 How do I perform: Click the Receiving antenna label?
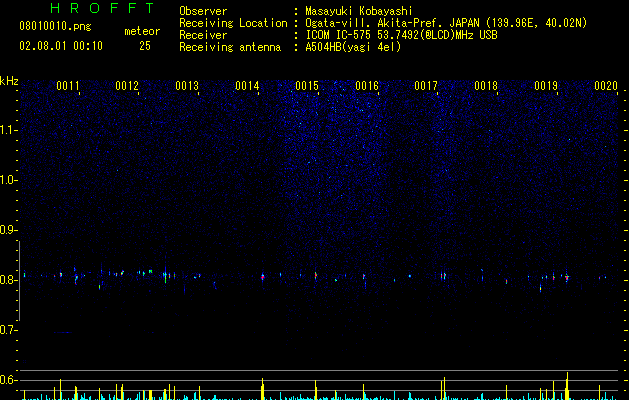pos(230,47)
